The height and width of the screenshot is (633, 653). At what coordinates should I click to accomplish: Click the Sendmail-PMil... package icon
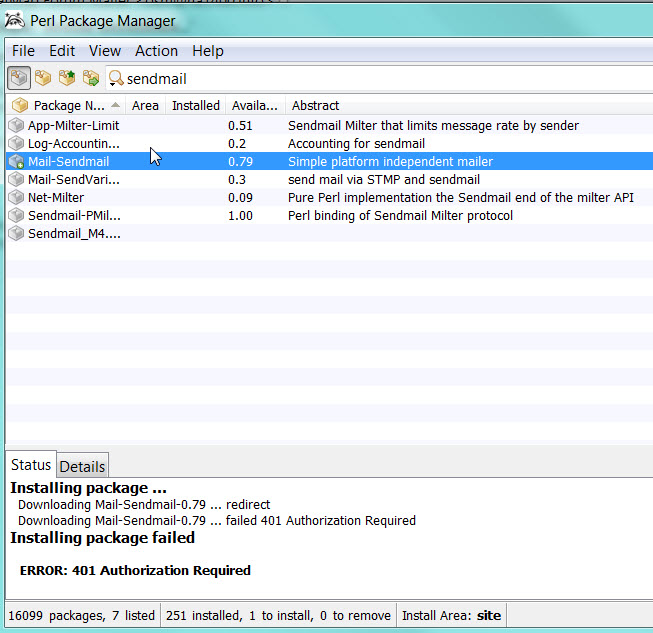pos(16,215)
